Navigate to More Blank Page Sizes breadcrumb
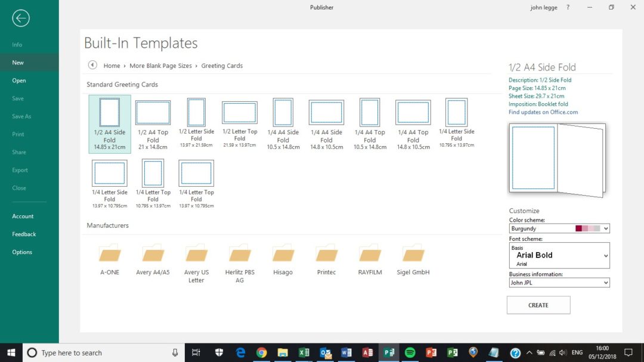This screenshot has height=362, width=644. [160, 66]
